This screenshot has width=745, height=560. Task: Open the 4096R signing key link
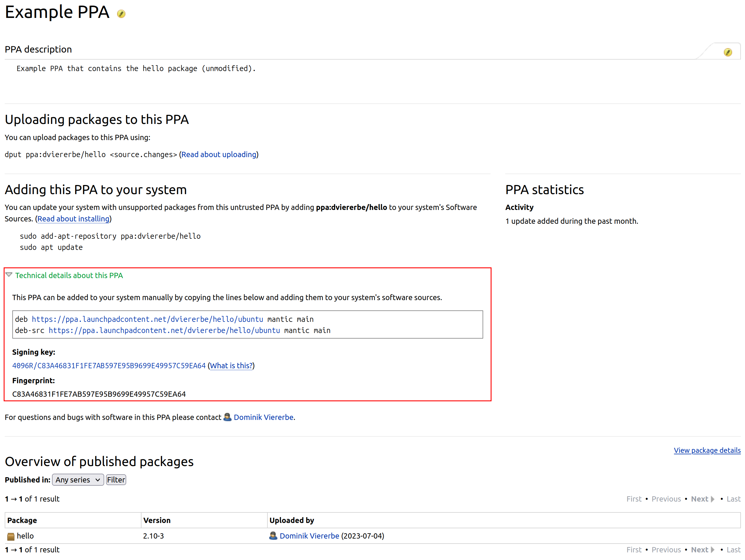pyautogui.click(x=109, y=366)
